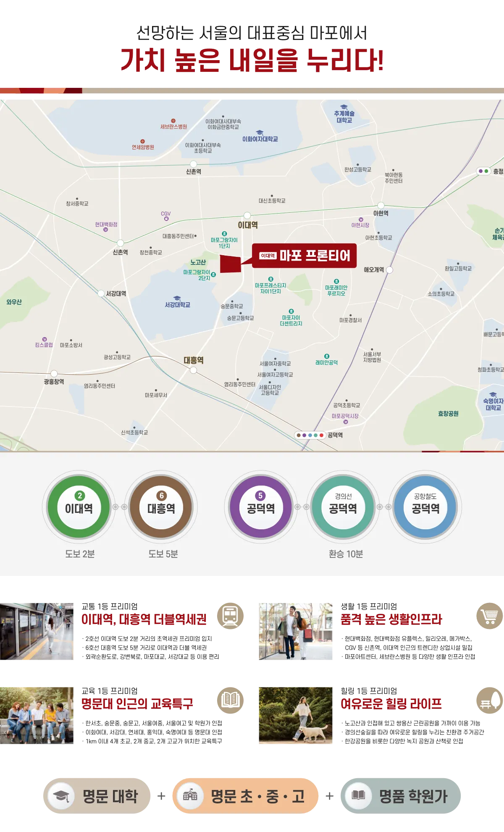Click the 숙명여자대학교 marker at map edge

click(x=493, y=395)
